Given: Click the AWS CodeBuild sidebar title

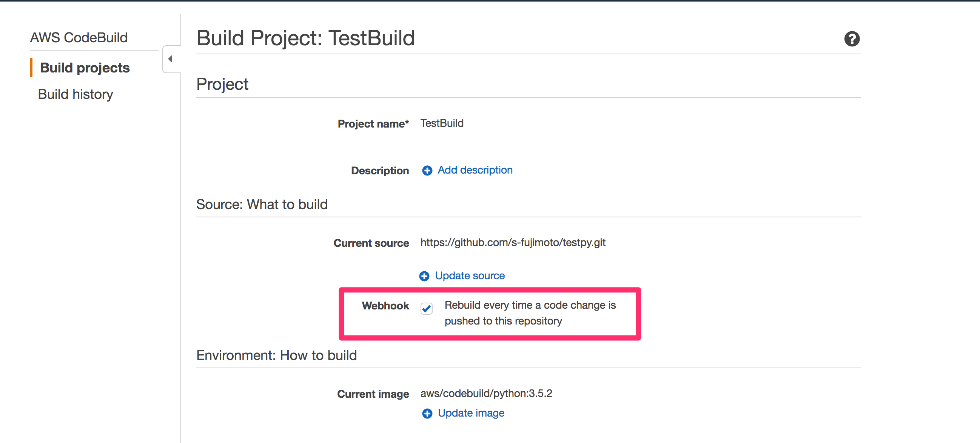Looking at the screenshot, I should pos(79,38).
